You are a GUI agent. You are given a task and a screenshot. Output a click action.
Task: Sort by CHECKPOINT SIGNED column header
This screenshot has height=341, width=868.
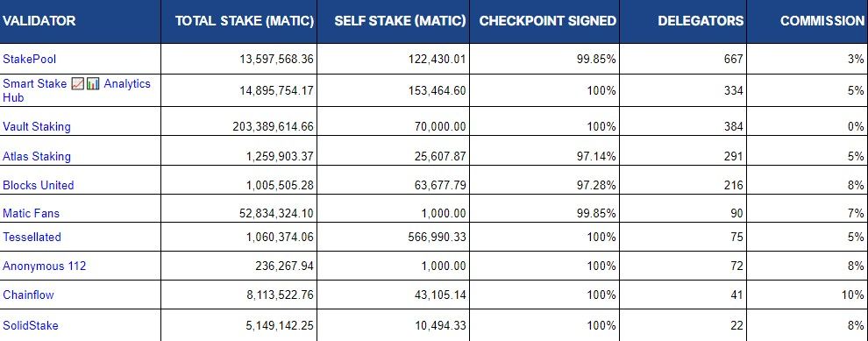coord(547,21)
